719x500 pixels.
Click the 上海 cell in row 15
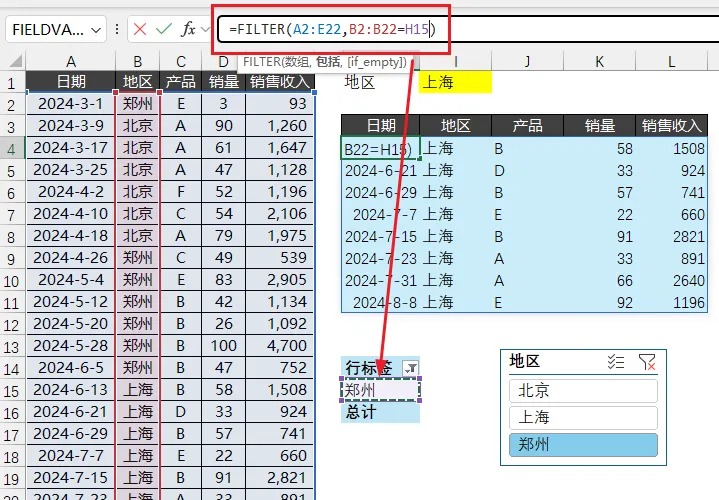[x=137, y=390]
